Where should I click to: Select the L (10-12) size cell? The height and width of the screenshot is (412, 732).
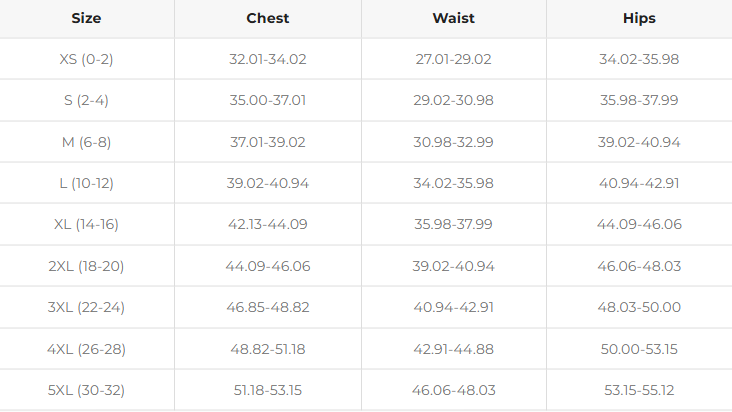[x=86, y=183]
